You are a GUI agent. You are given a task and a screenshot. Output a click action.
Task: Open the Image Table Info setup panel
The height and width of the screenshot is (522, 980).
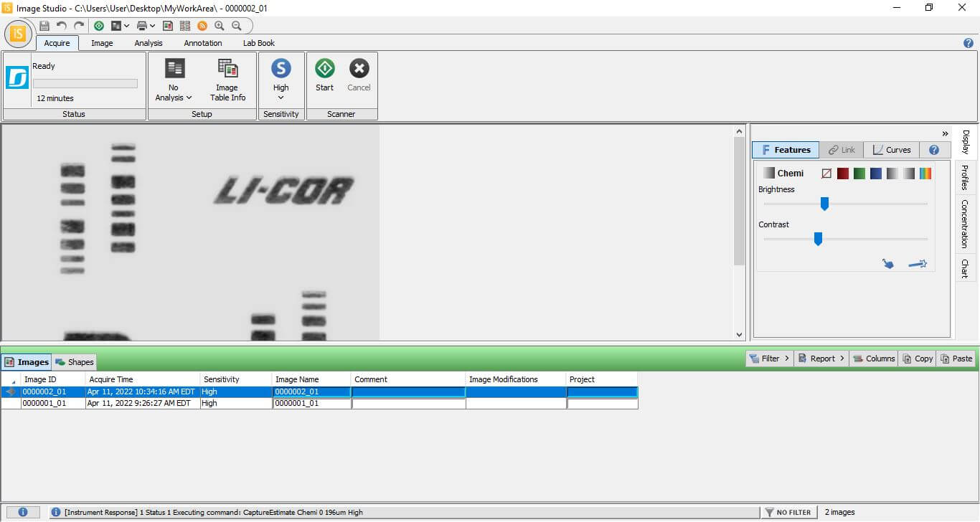tap(227, 79)
